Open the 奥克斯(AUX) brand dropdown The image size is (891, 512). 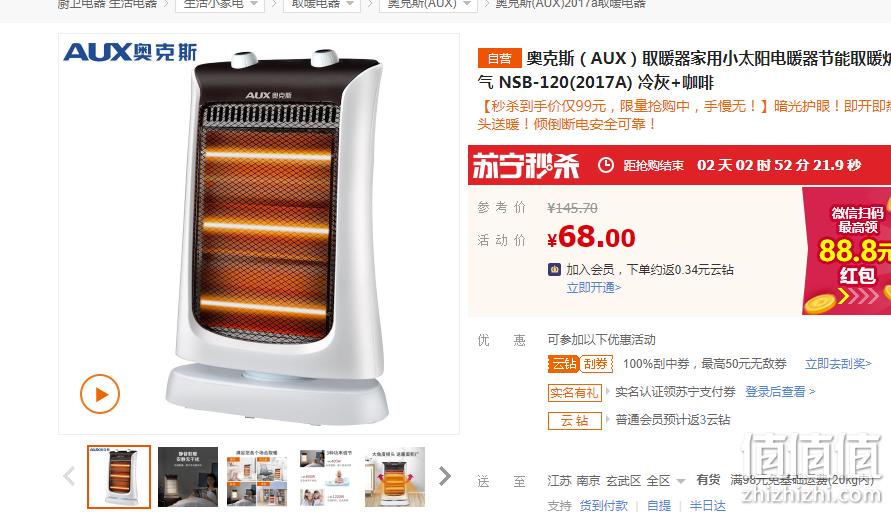428,5
